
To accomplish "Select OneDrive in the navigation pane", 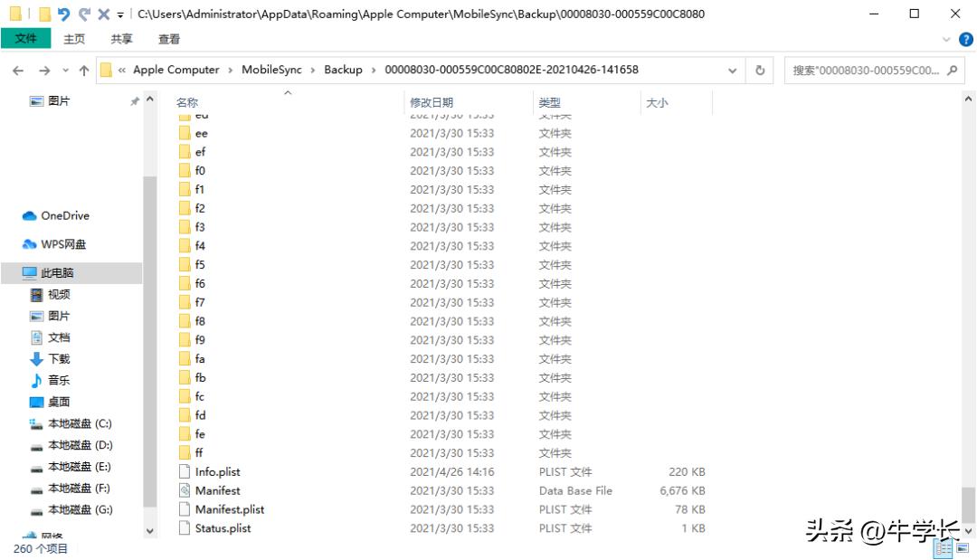I will coord(56,215).
